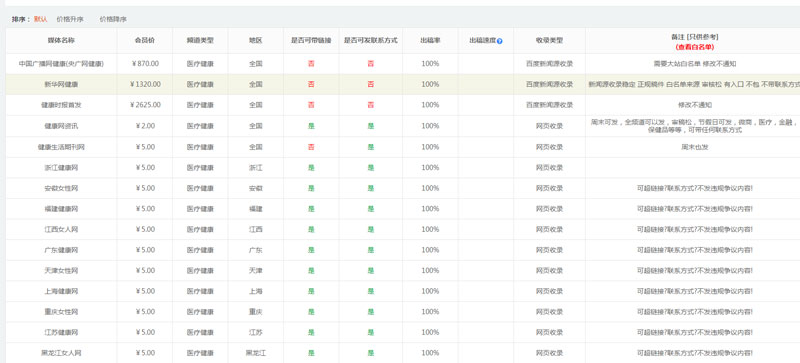
Task: Select the 安徽 region cell
Action: click(256, 188)
